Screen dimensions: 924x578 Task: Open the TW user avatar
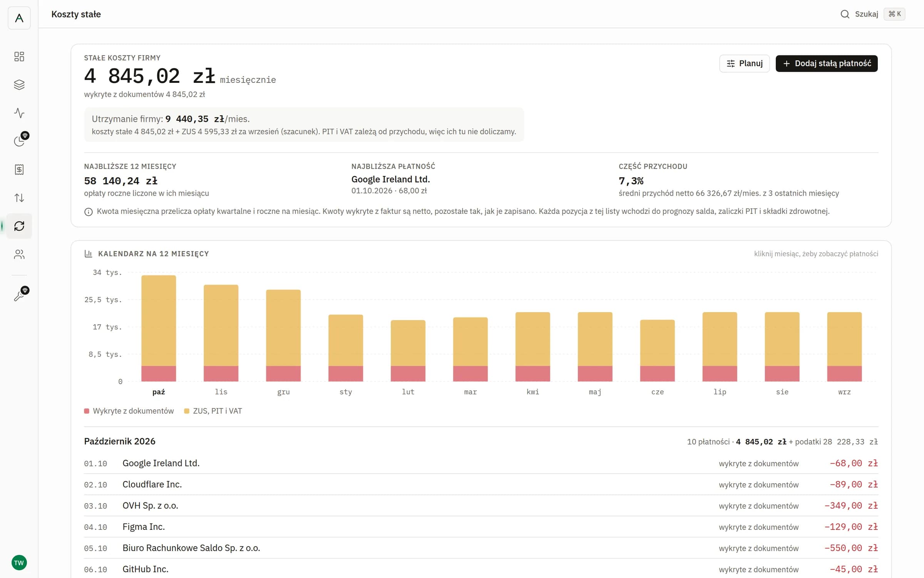coord(19,563)
